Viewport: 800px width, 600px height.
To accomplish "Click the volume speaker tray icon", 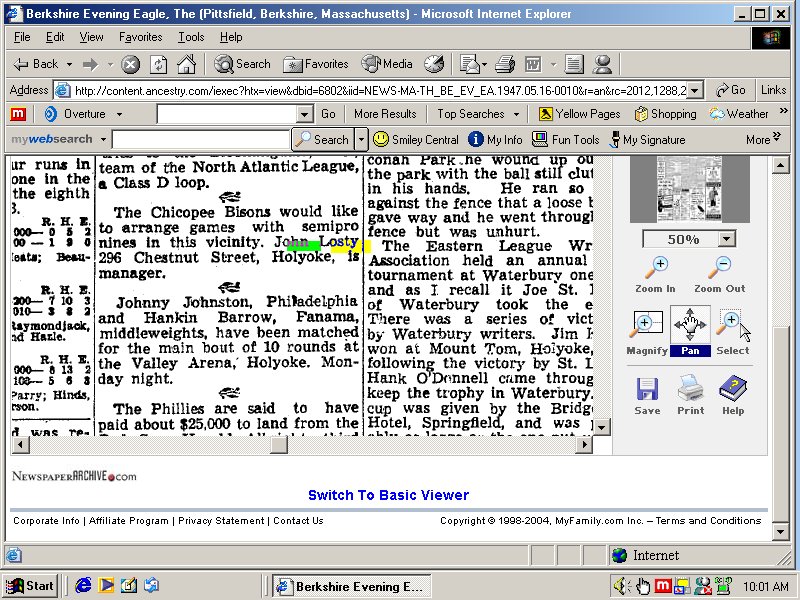I will 621,586.
